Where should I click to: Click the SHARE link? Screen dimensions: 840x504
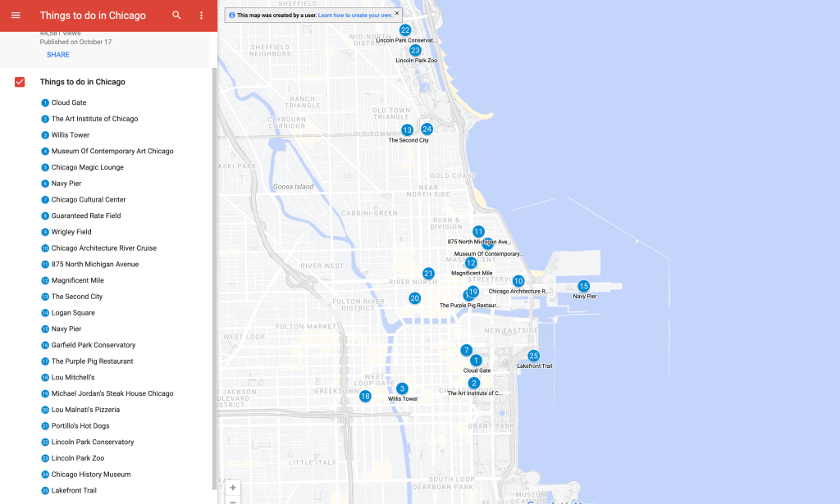(58, 55)
